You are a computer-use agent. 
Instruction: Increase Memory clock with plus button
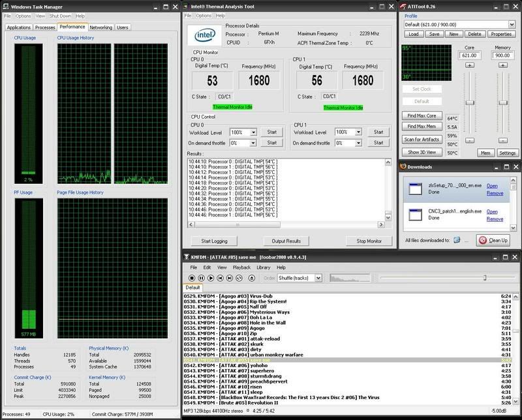click(x=502, y=65)
